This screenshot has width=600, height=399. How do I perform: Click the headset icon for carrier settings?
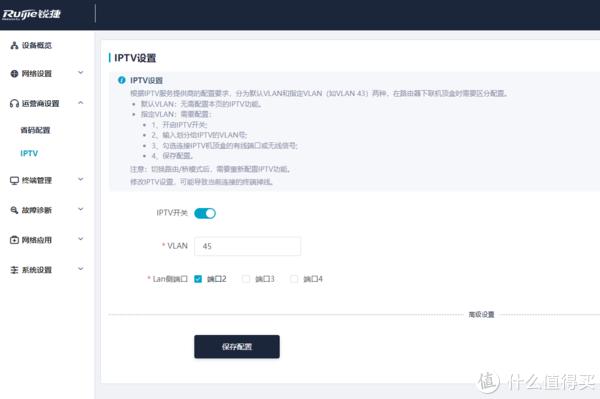(14, 103)
